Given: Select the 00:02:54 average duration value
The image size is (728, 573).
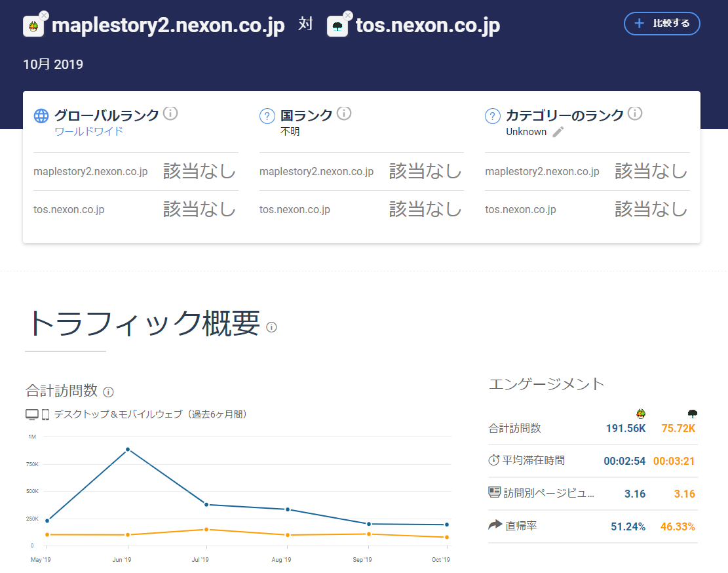Looking at the screenshot, I should coord(624,461).
